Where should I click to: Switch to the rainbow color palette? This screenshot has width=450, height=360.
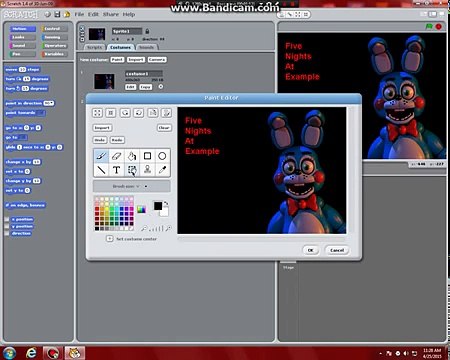(x=141, y=209)
